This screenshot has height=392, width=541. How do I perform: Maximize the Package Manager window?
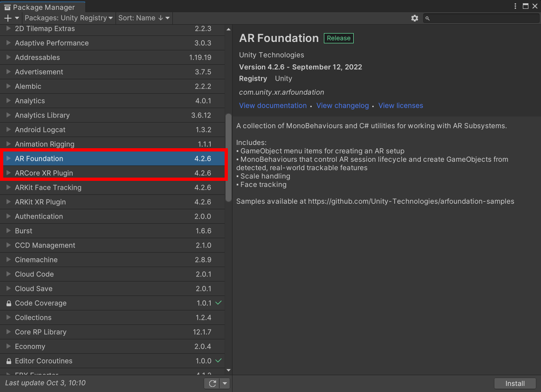(526, 6)
